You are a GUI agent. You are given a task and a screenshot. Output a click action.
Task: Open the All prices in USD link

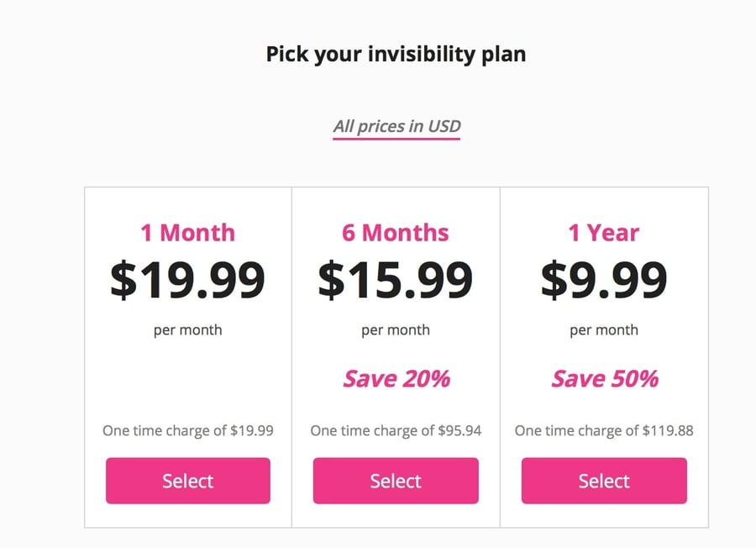point(396,126)
